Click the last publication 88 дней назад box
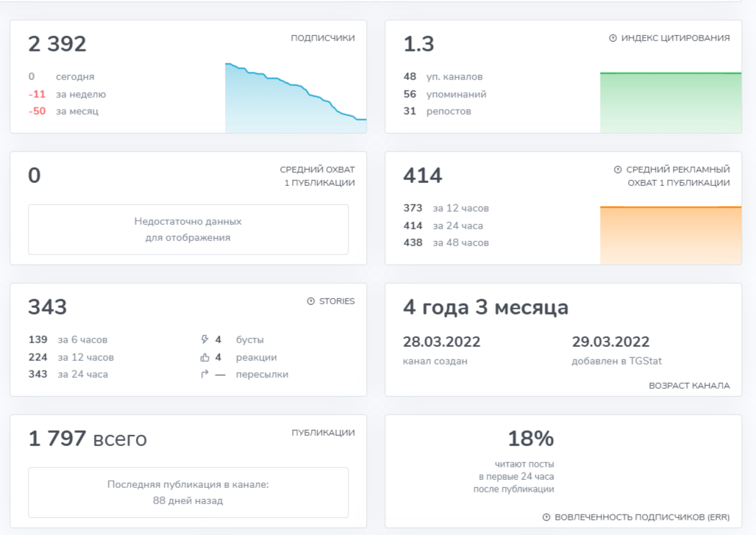This screenshot has width=756, height=535. click(x=188, y=492)
